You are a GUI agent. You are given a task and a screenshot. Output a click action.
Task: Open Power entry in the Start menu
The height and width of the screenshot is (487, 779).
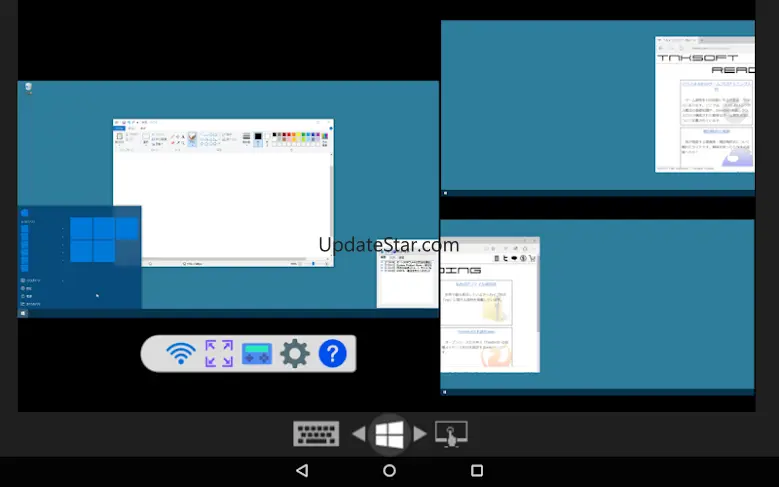pyautogui.click(x=27, y=296)
